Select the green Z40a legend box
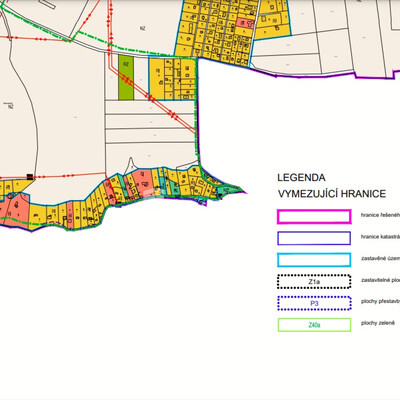Image resolution: width=400 pixels, height=400 pixels. point(314,325)
